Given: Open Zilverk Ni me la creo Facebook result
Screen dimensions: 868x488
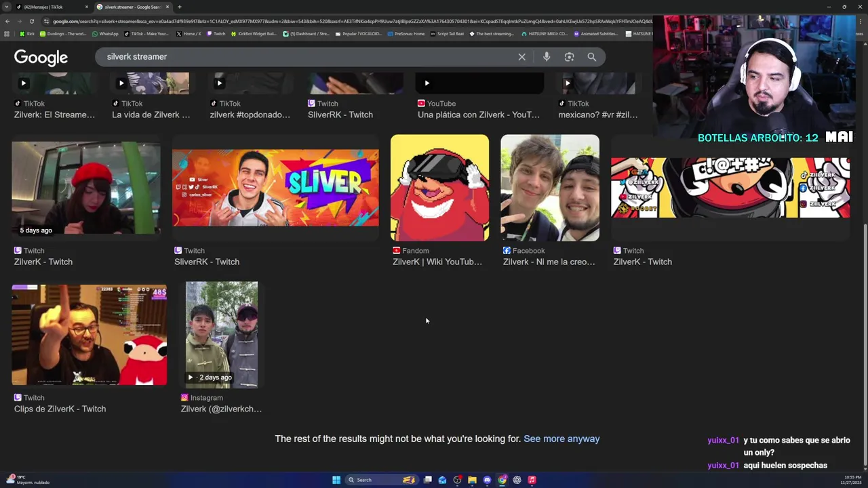Looking at the screenshot, I should [549, 262].
